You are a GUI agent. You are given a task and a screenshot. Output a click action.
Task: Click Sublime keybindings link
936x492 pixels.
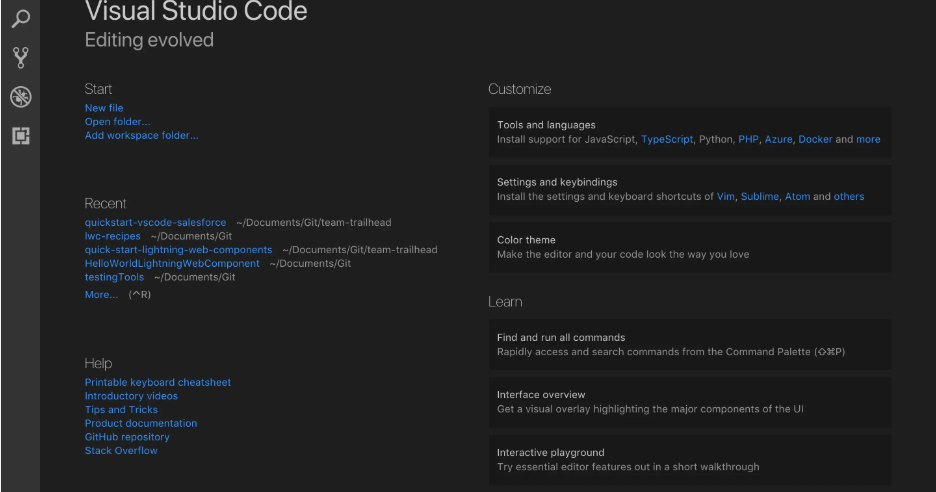[x=759, y=196]
